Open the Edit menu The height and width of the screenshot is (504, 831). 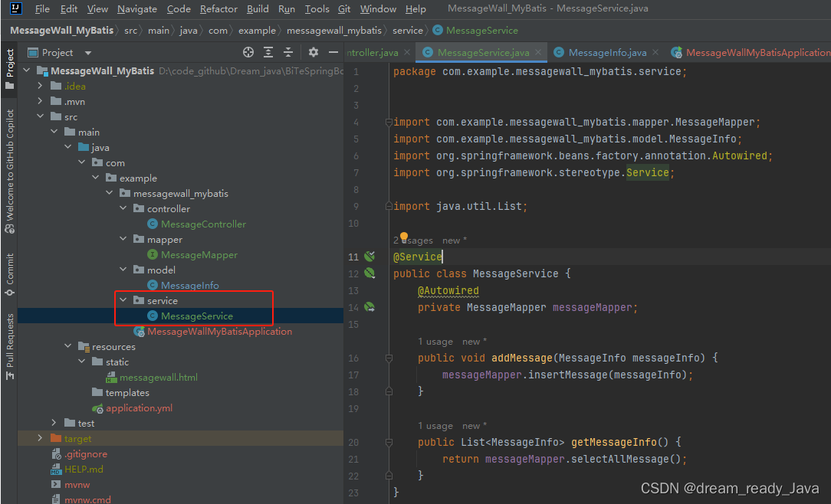(69, 9)
